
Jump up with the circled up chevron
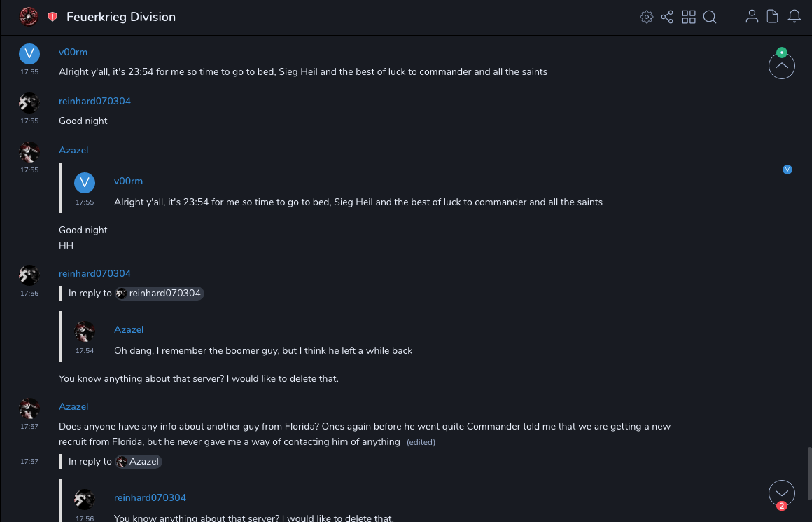[x=782, y=66]
